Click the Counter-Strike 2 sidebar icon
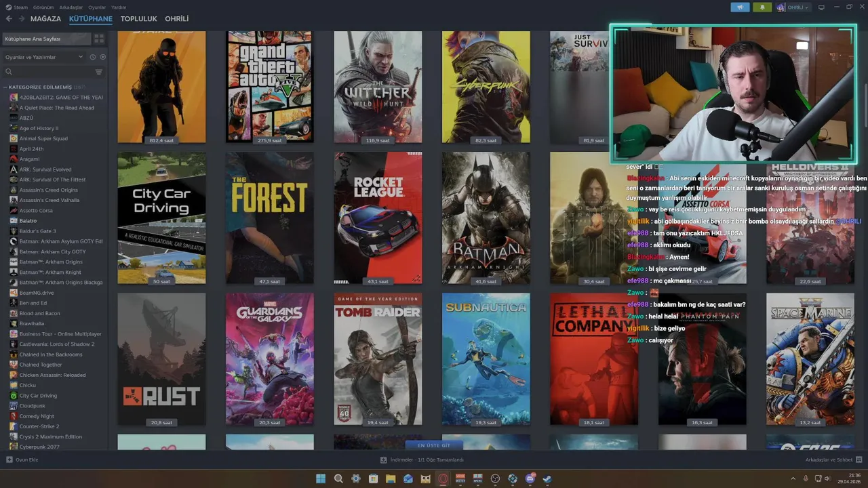Image resolution: width=868 pixels, height=488 pixels. [x=14, y=426]
